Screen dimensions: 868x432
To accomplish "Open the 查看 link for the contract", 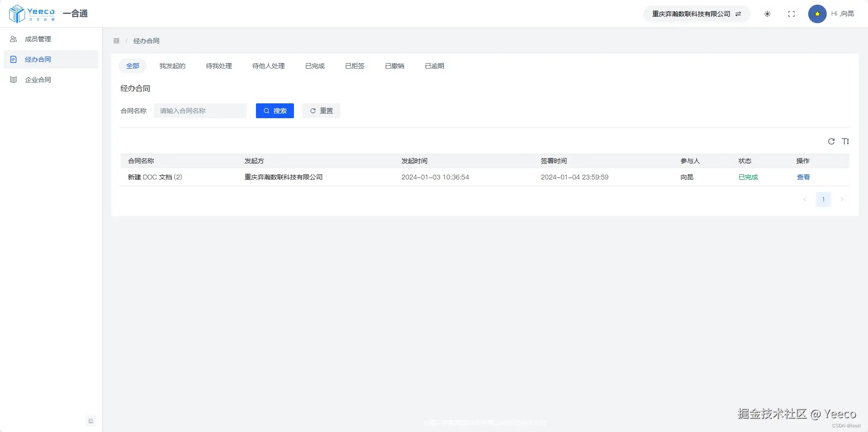I will pos(803,177).
